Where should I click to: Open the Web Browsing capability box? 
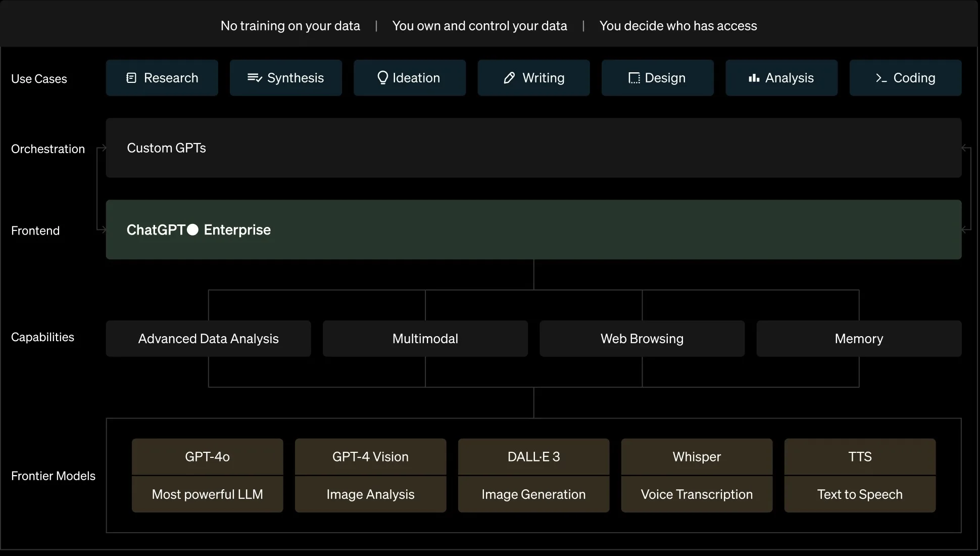(x=642, y=339)
